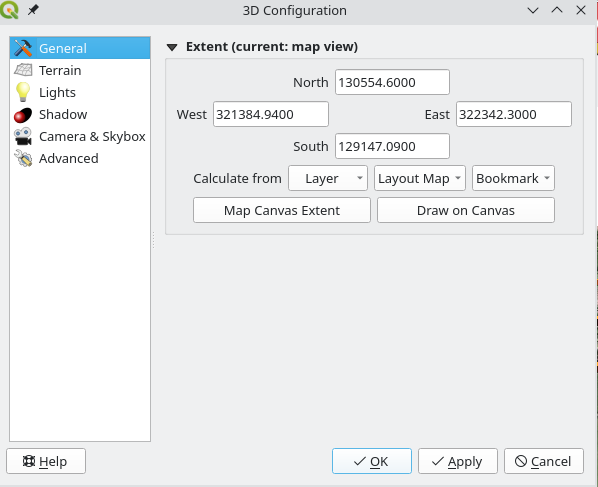The height and width of the screenshot is (487, 598).
Task: Open the Layout Map dropdown
Action: coord(420,178)
